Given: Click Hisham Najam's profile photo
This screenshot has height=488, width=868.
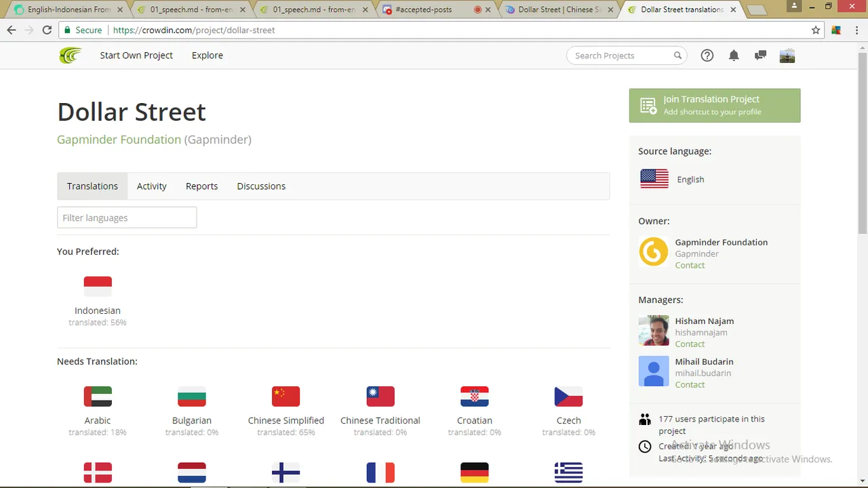Looking at the screenshot, I should [x=654, y=331].
